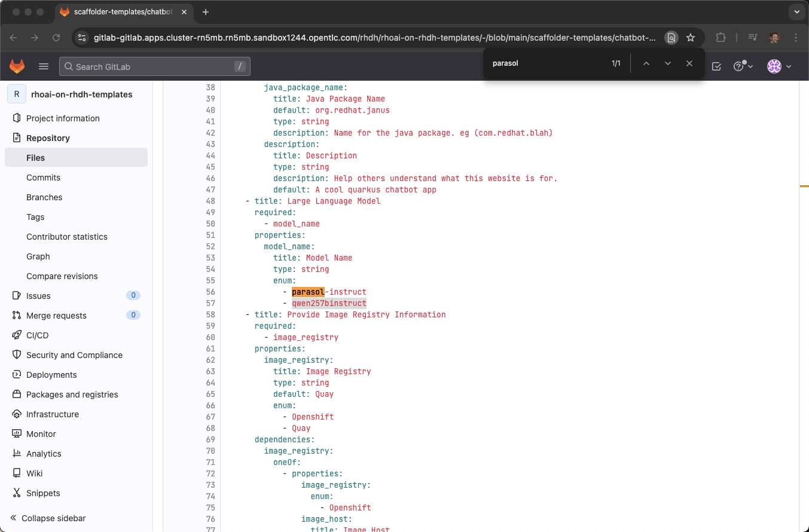
Task: Open a new browser tab
Action: 206,12
